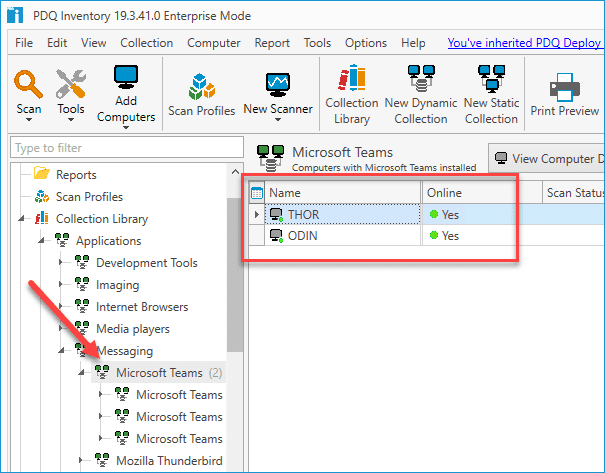
Task: Click the Scan Profiles tree icon
Action: 42,196
